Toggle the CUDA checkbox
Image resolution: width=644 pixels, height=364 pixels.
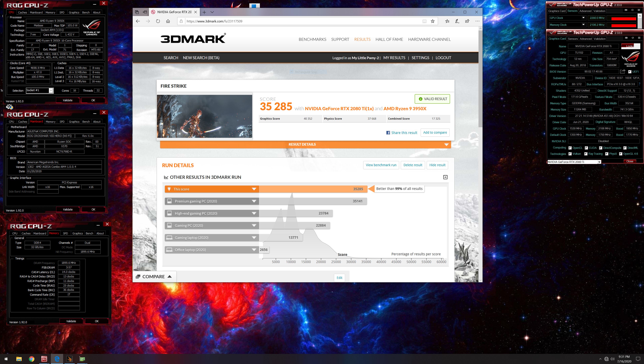point(586,148)
